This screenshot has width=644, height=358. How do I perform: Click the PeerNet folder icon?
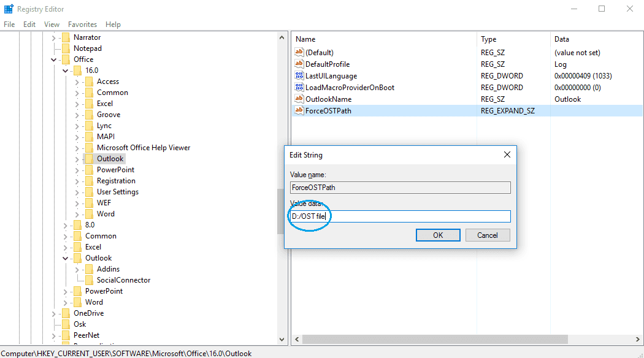click(66, 335)
